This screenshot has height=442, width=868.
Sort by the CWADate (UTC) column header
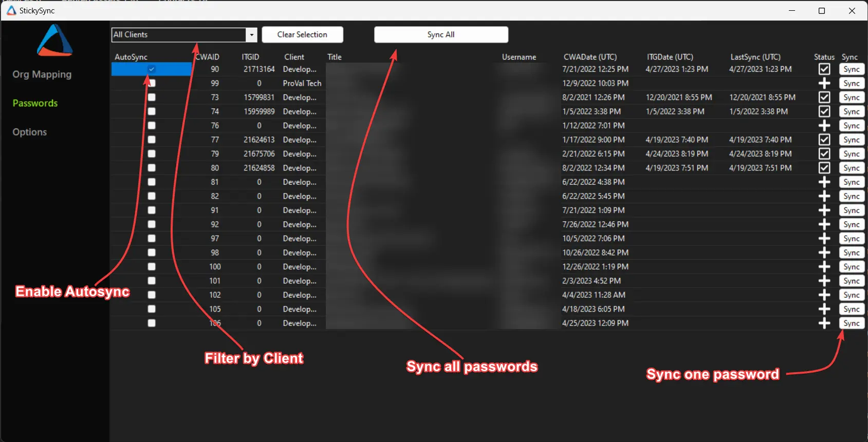tap(590, 57)
